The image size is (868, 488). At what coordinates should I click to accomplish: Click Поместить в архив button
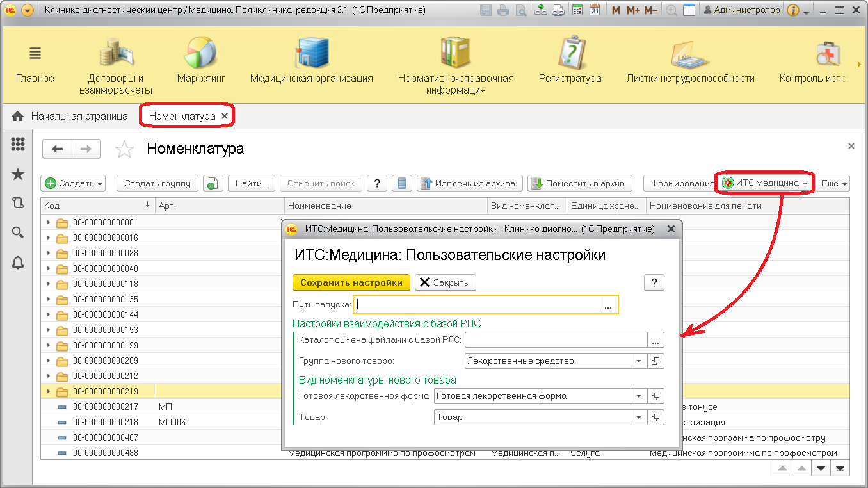(x=580, y=183)
